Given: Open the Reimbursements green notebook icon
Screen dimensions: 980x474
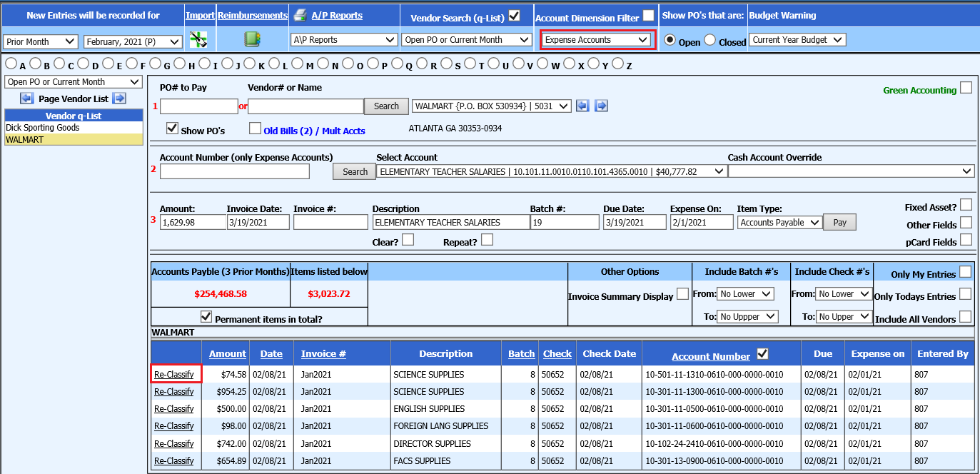Looking at the screenshot, I should point(251,39).
